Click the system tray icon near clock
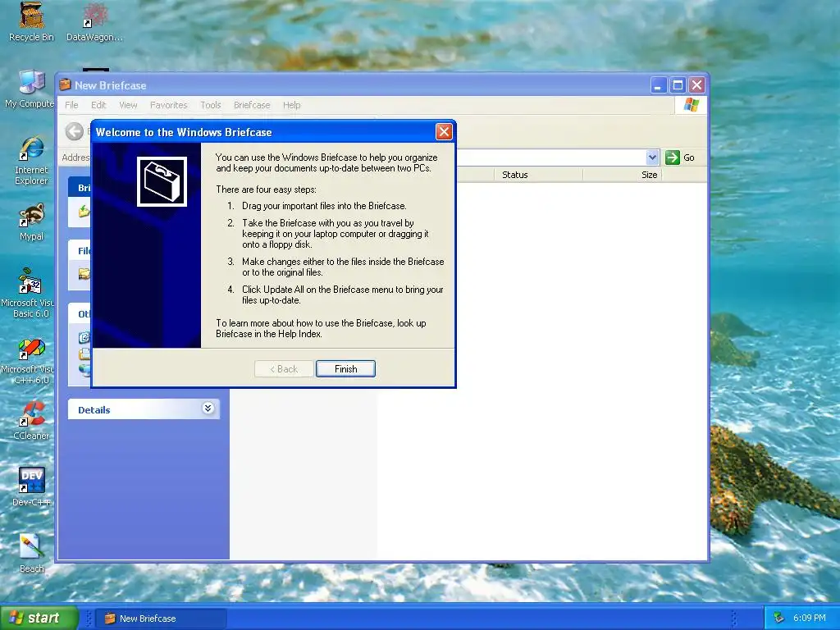The image size is (840, 630). [779, 619]
